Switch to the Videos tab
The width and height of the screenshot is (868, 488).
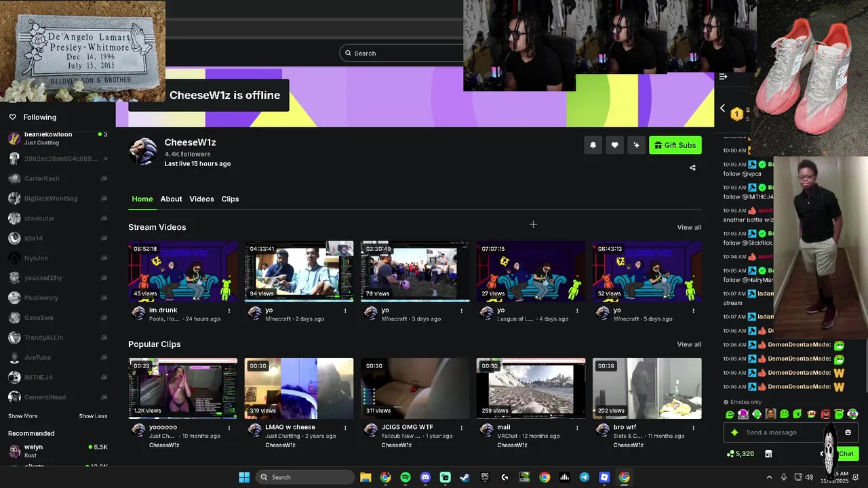pos(201,199)
